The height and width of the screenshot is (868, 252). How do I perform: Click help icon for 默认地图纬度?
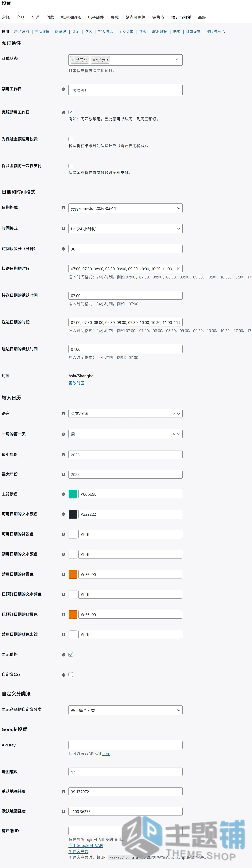(x=63, y=792)
